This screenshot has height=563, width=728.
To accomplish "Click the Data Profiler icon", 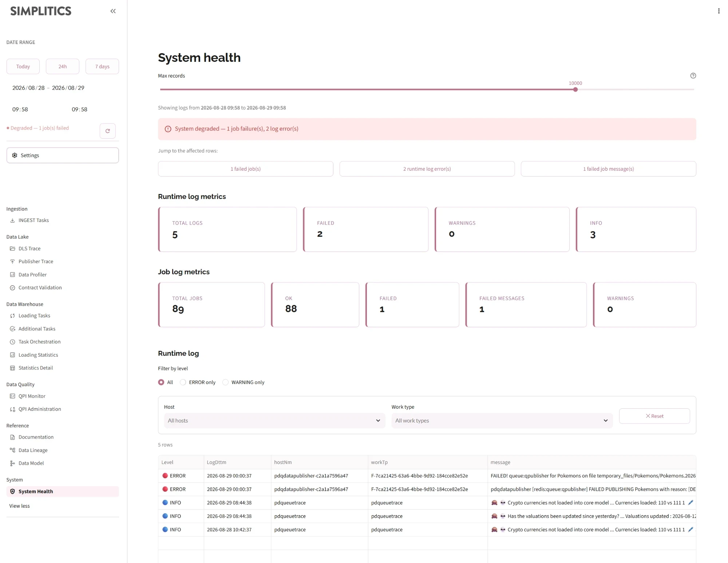I will (x=12, y=275).
